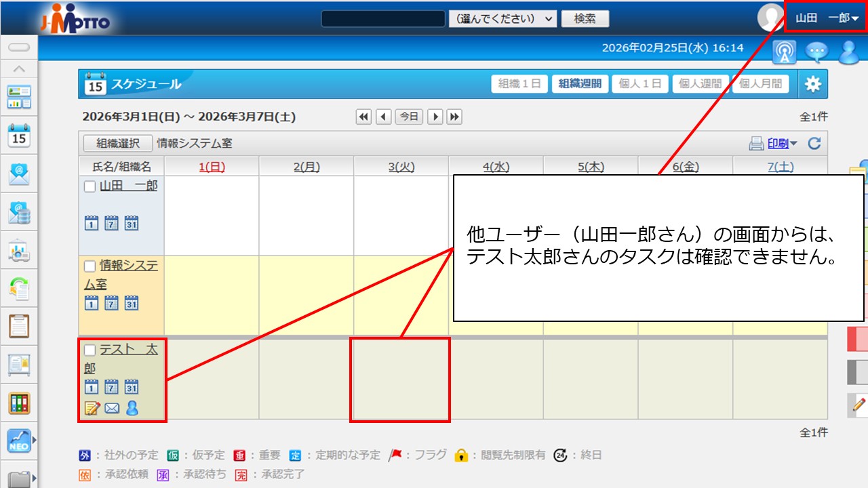
Task: Collapse the left sidebar with the up chevron
Action: tap(20, 68)
